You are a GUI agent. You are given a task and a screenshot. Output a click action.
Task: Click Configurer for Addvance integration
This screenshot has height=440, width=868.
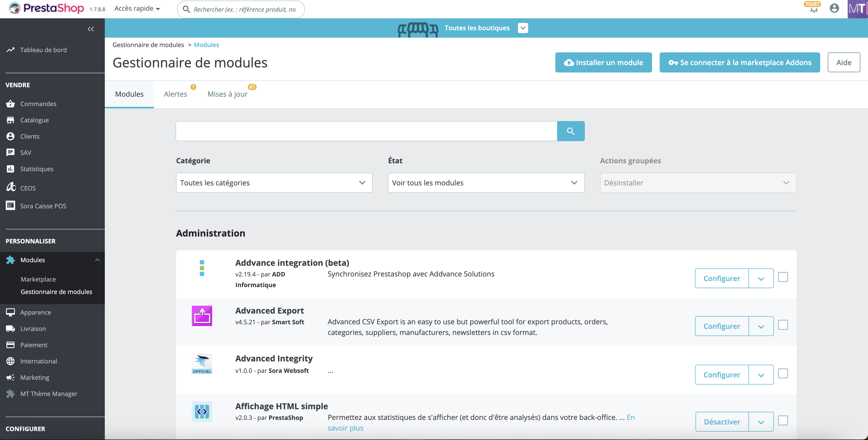point(722,278)
